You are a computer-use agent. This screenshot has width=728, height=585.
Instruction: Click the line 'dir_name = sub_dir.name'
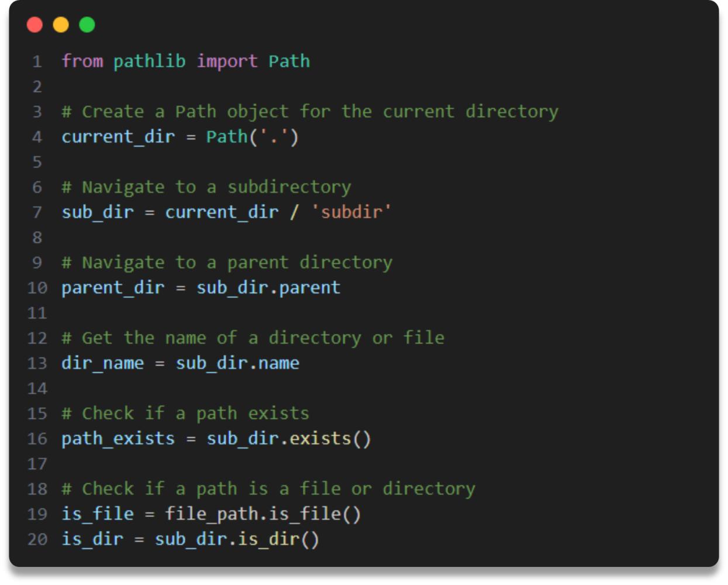click(180, 363)
